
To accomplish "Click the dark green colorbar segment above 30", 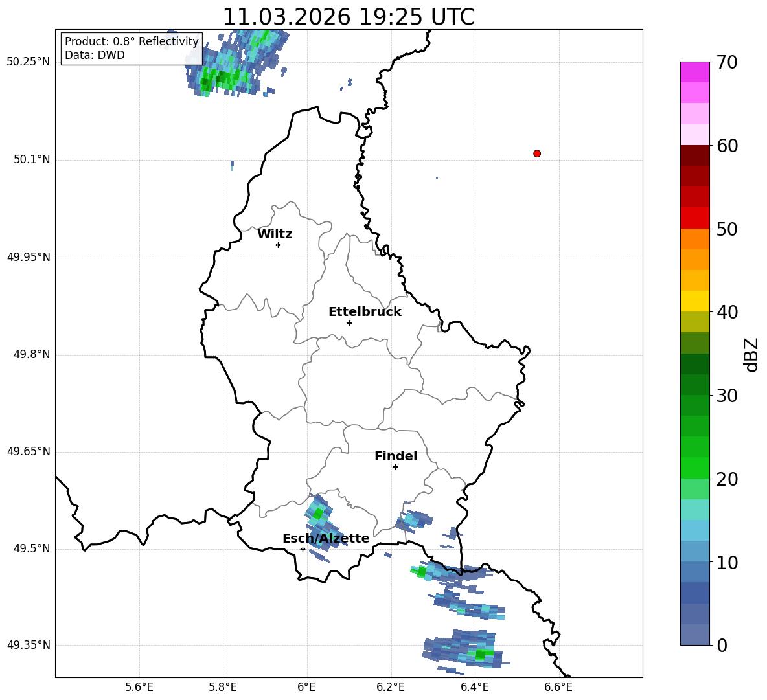I will pos(695,385).
